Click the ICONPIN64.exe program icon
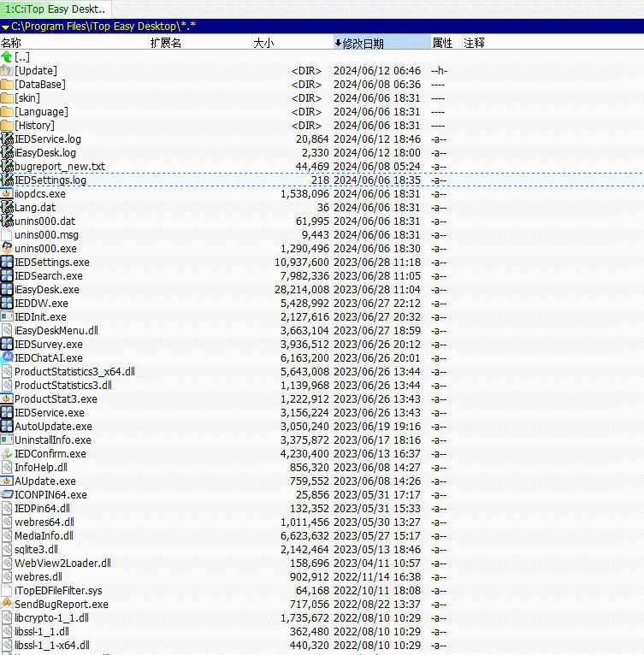Viewport: 644px width, 655px height. [7, 495]
